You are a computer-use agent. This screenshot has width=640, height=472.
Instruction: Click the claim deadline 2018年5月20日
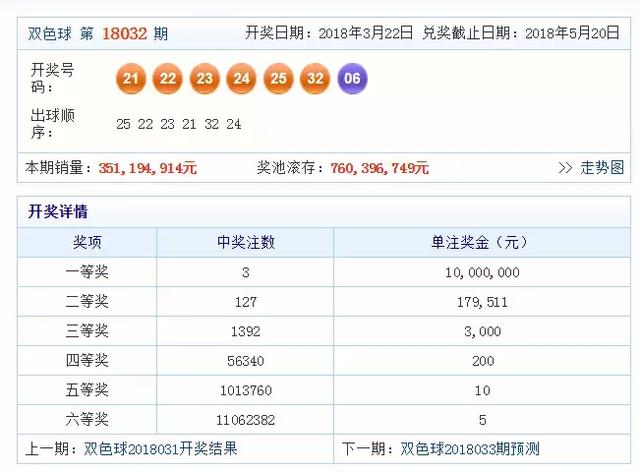point(572,33)
